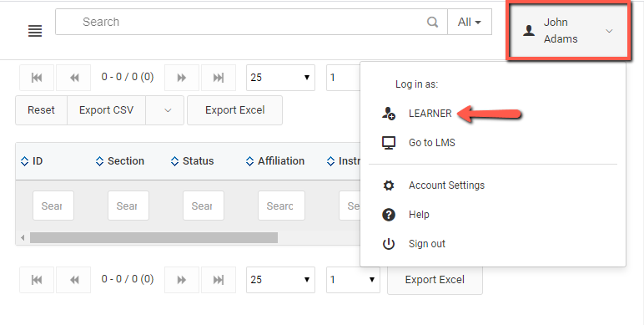Sort by the ID column
This screenshot has width=644, height=325.
[x=32, y=161]
